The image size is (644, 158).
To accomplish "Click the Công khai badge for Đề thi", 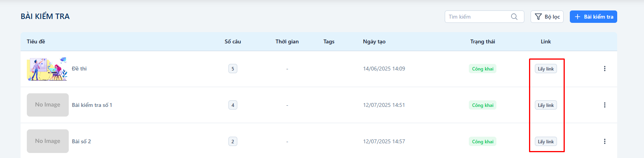I will coord(482,69).
